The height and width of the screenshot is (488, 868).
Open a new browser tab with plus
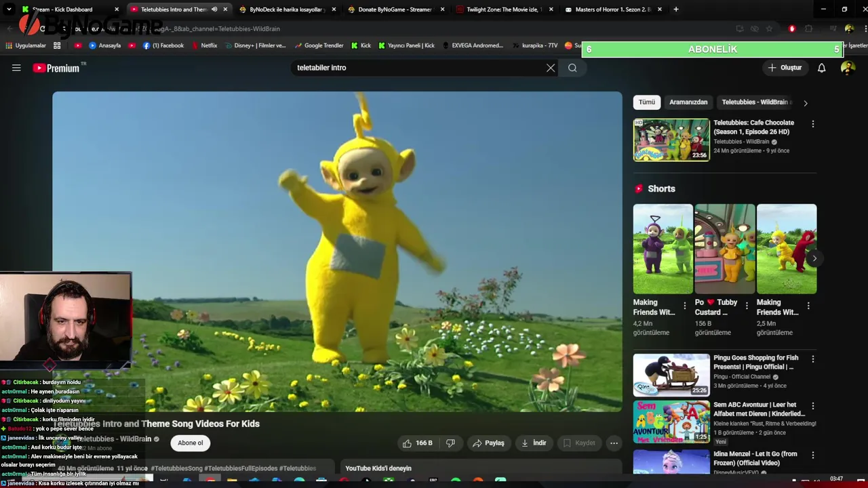point(675,9)
